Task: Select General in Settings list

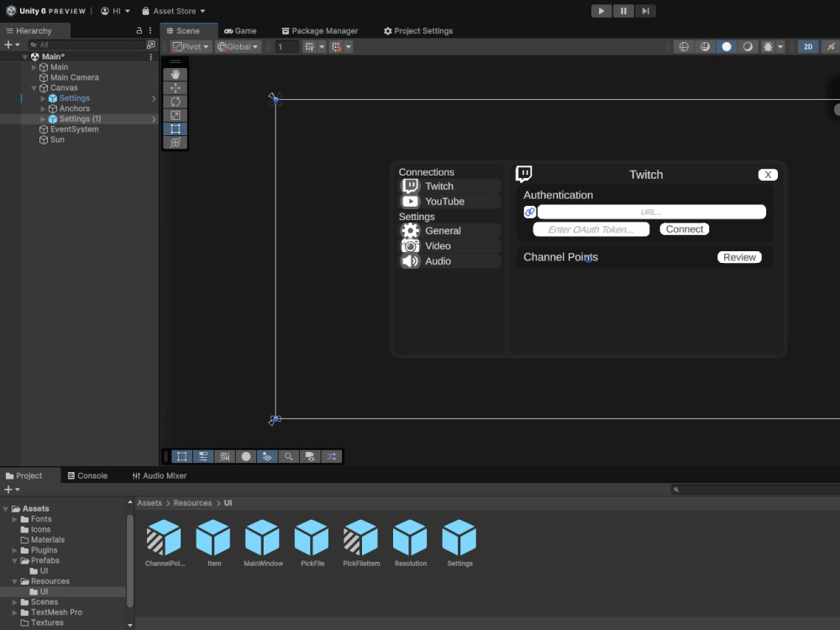Action: point(450,231)
